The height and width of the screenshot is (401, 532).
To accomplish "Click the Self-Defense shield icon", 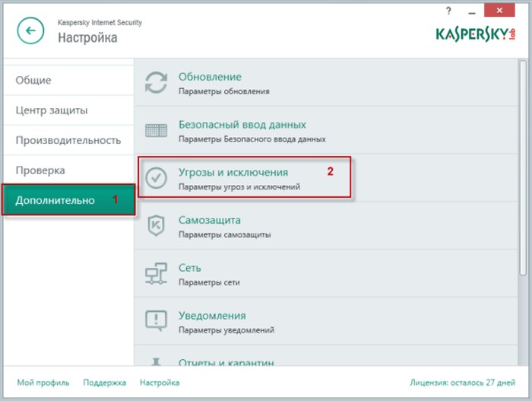I will tap(156, 226).
